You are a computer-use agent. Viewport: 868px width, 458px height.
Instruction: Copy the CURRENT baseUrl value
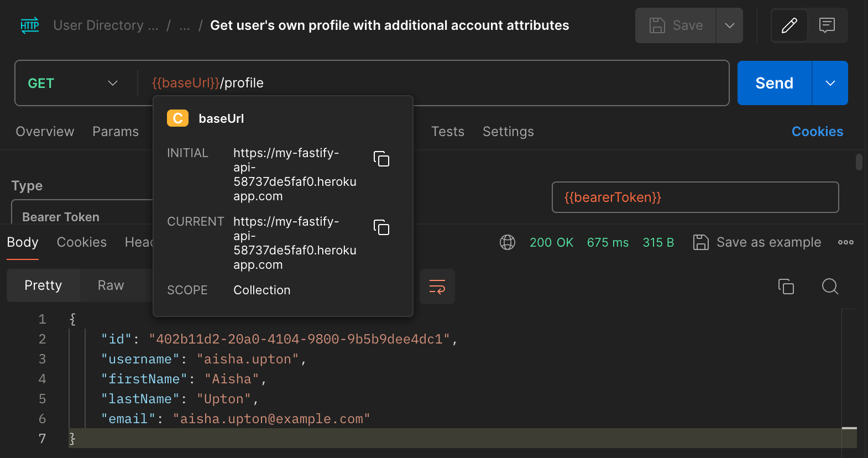pos(381,227)
